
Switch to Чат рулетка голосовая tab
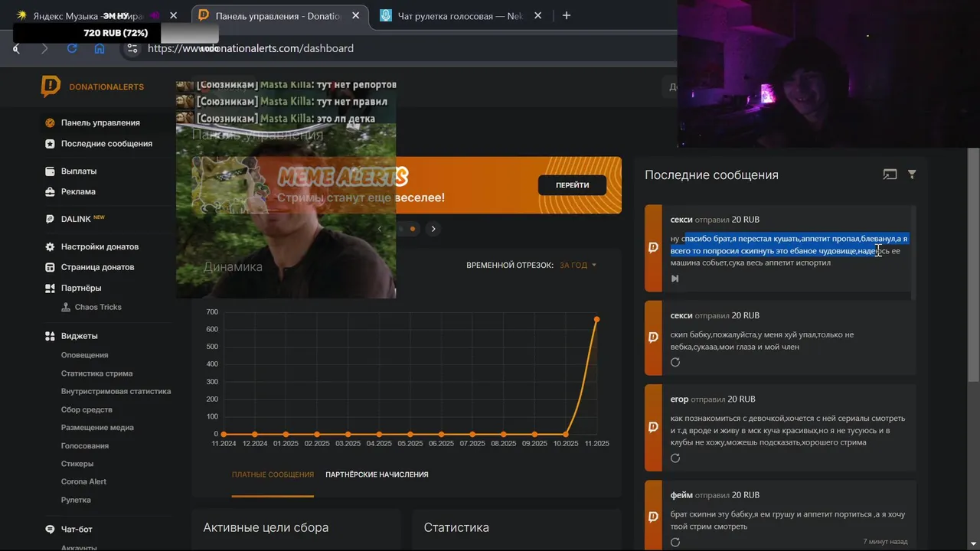[x=462, y=15]
